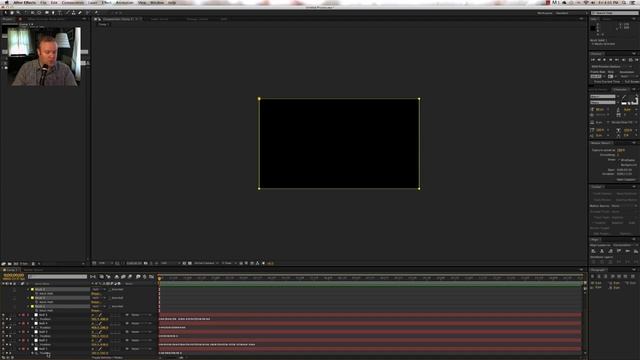Select the Hand tool
This screenshot has height=360, width=640.
point(12,13)
